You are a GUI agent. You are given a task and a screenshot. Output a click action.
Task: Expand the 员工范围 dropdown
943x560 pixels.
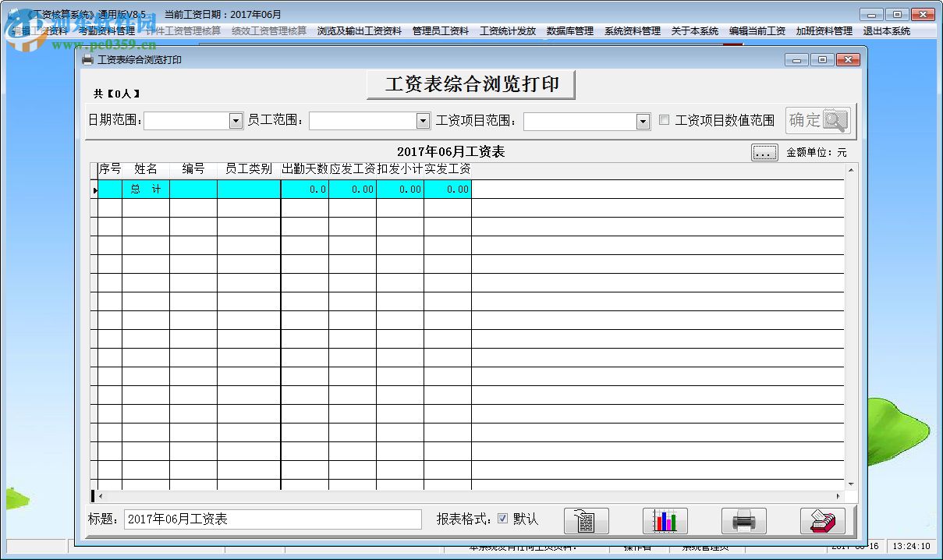click(x=423, y=121)
